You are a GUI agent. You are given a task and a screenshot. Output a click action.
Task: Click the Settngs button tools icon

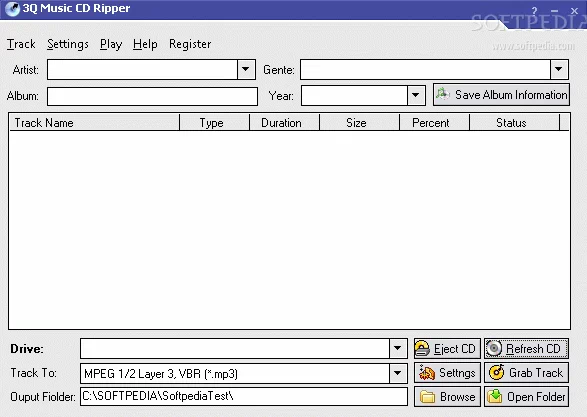pyautogui.click(x=426, y=372)
